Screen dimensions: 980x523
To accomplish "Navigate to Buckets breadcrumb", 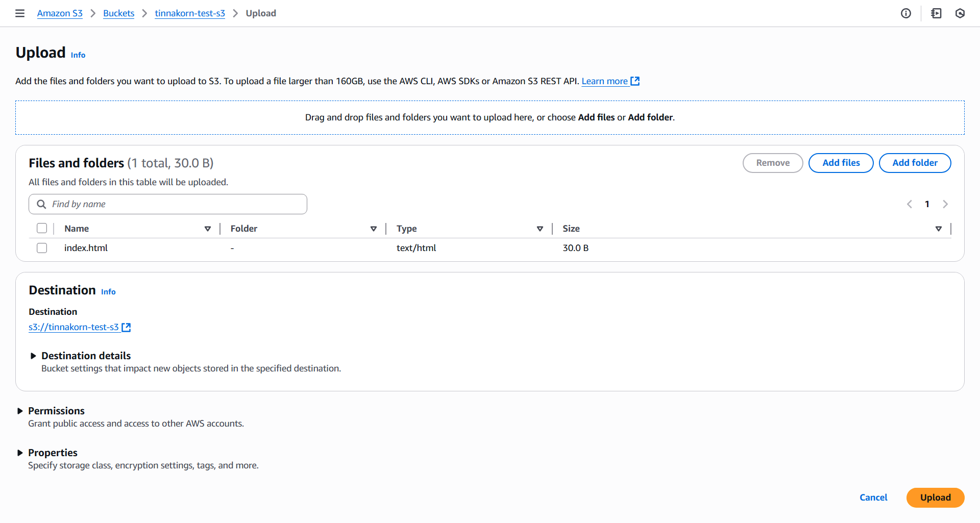I will pyautogui.click(x=118, y=13).
